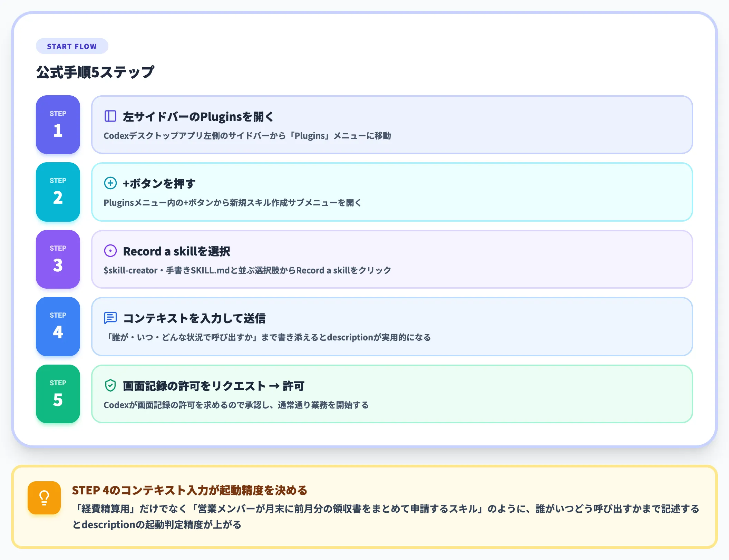Select the STEP 3 number tile
729x560 pixels.
coord(58,259)
